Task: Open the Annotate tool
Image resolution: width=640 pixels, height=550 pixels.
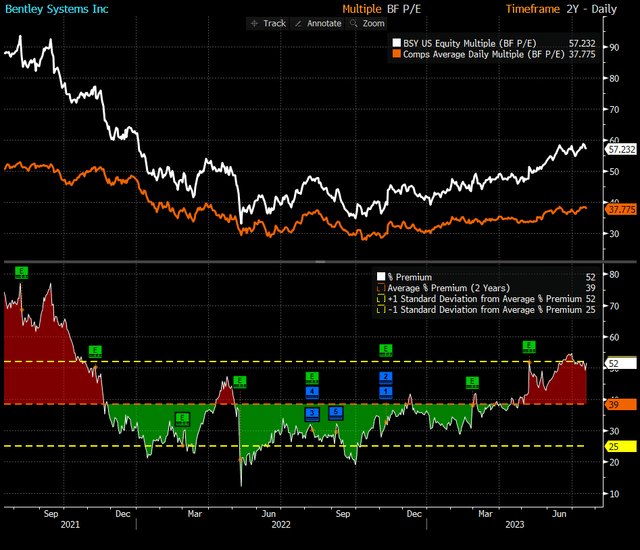Action: pyautogui.click(x=318, y=24)
